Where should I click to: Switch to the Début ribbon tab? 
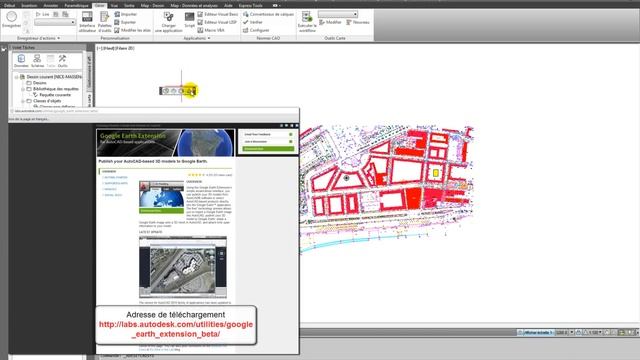(x=9, y=5)
